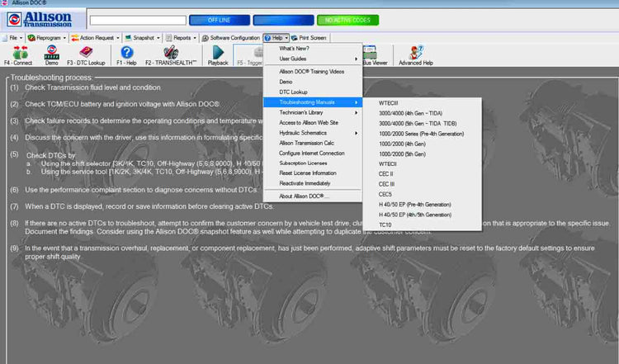Expand the User Guides submenu
Image resolution: width=619 pixels, height=364 pixels.
click(x=312, y=59)
